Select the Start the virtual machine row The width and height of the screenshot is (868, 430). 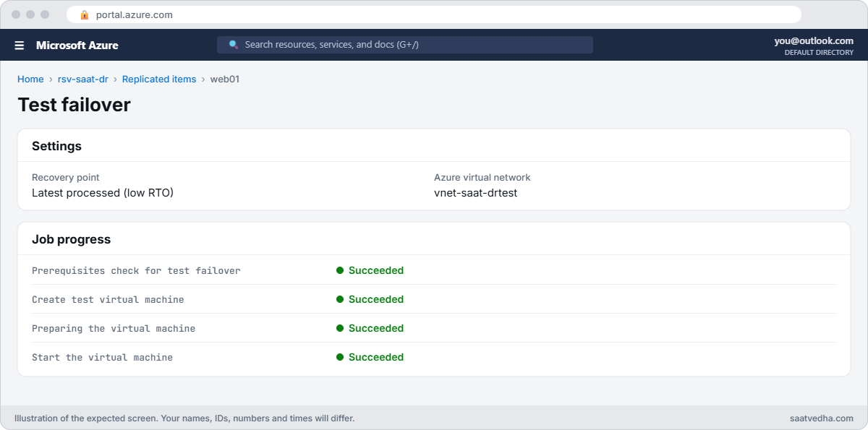434,357
